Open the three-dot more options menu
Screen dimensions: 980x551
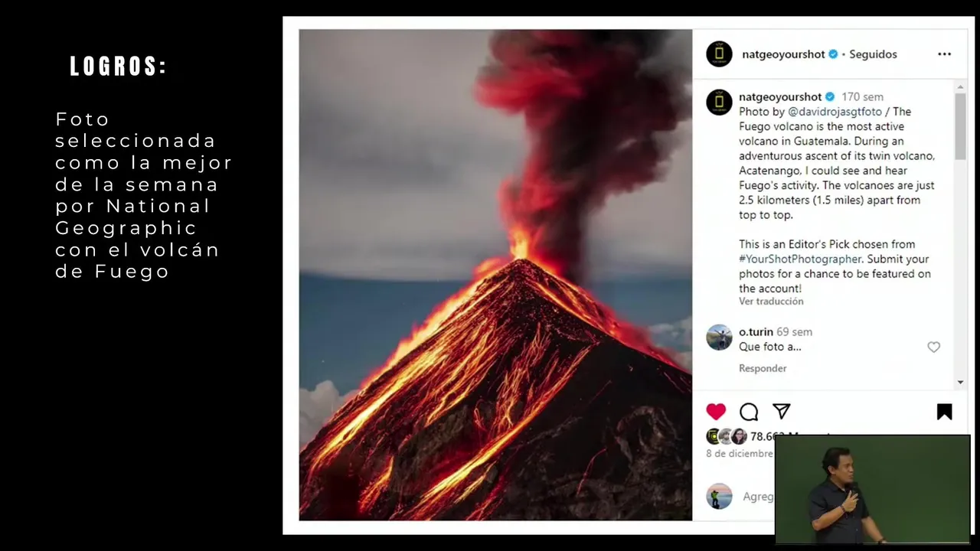point(944,54)
